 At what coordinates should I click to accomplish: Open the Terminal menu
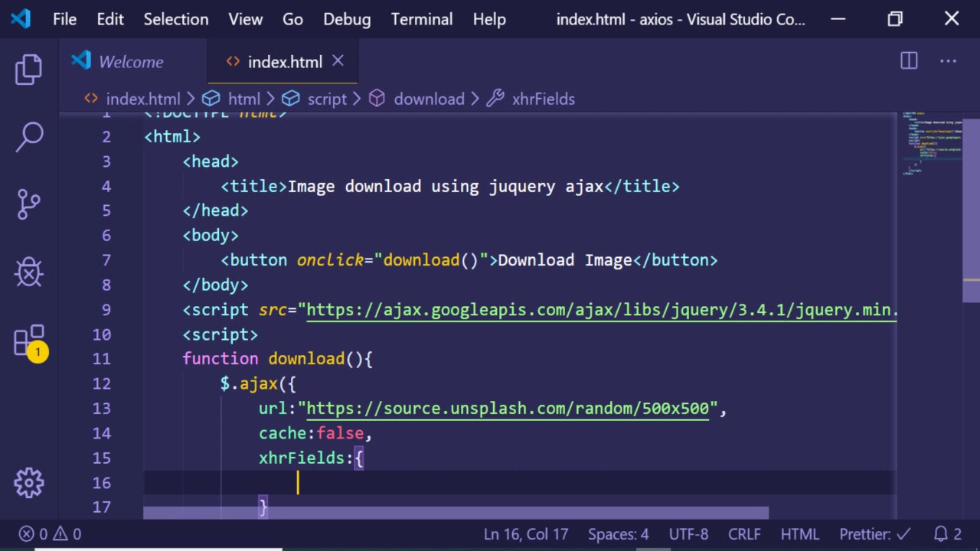tap(421, 19)
